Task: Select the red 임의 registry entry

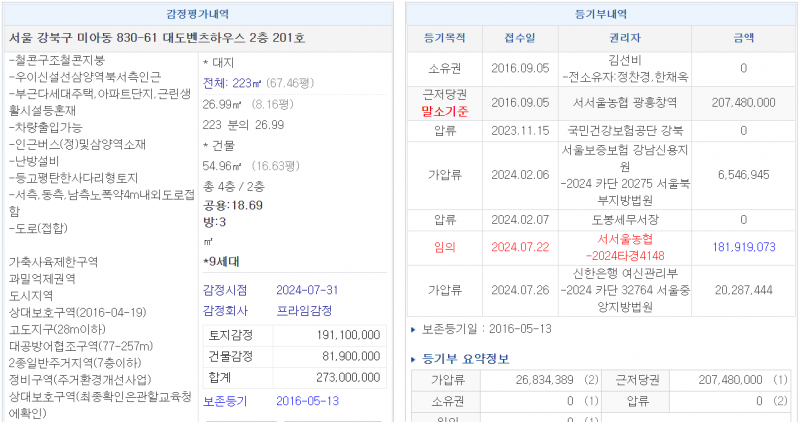Action: point(445,247)
